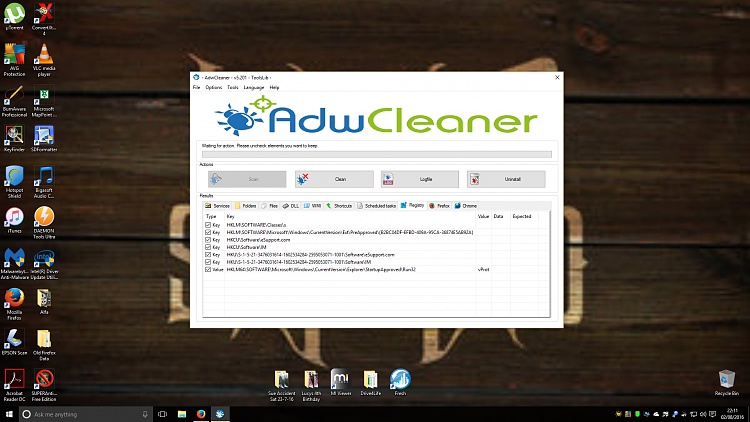Viewport: 750px width, 422px height.
Task: Open iTunes desktop shortcut
Action: tap(14, 220)
